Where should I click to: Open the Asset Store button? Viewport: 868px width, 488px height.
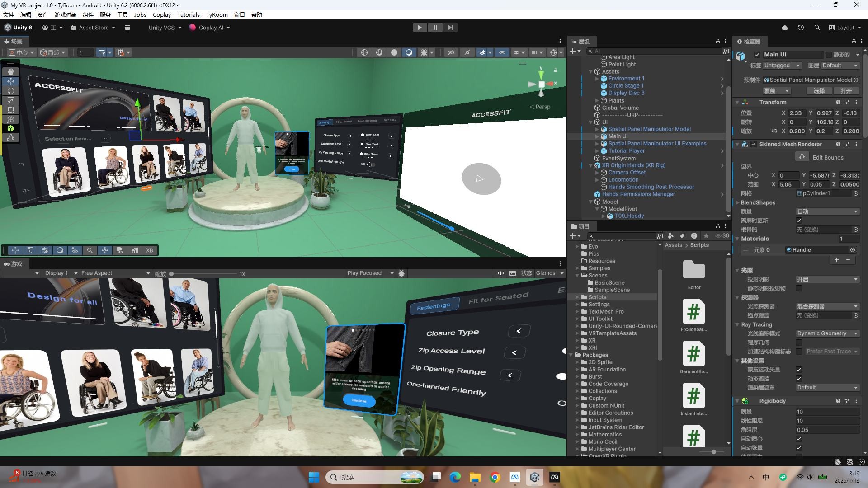point(93,28)
